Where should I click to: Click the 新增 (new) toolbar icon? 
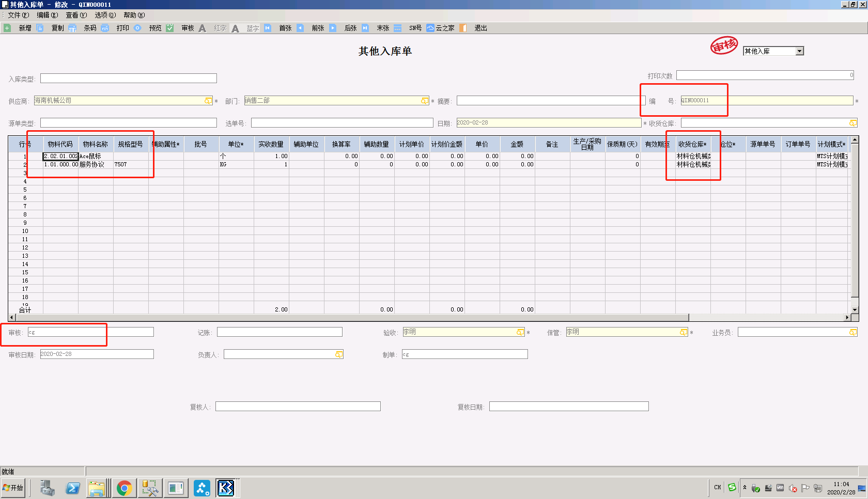point(7,28)
